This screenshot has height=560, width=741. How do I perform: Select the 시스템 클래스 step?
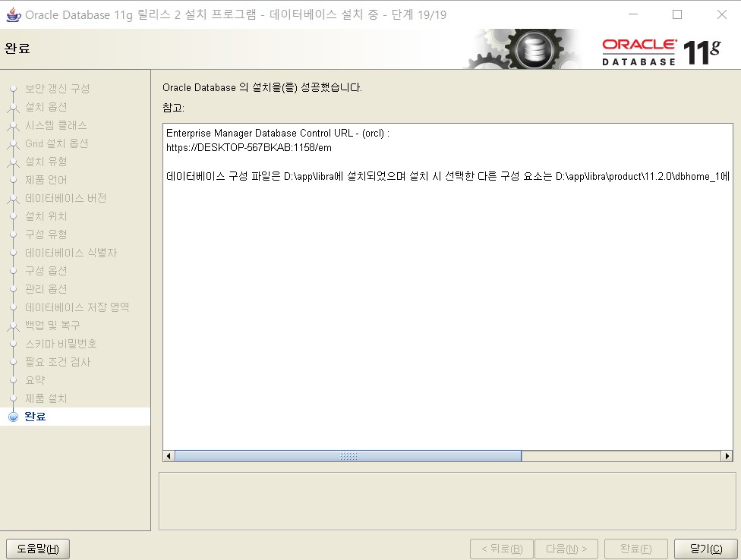point(55,125)
